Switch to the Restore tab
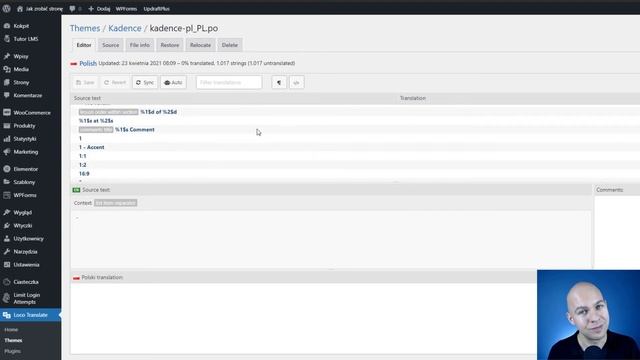The width and height of the screenshot is (640, 360). coord(170,45)
